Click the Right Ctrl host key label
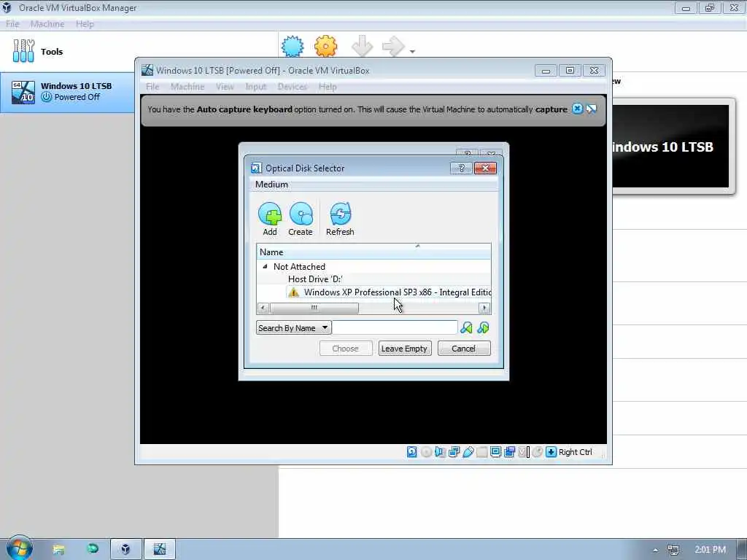 tap(575, 452)
